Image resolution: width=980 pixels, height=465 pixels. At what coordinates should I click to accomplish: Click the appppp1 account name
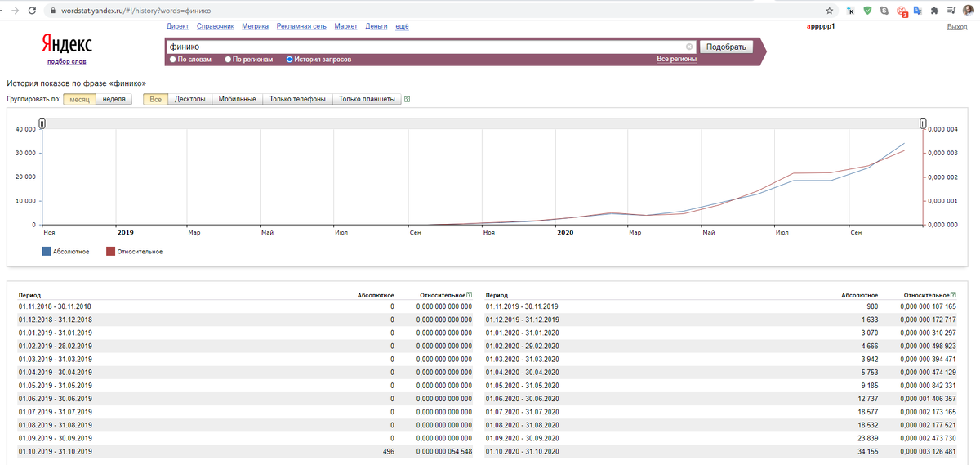click(821, 26)
